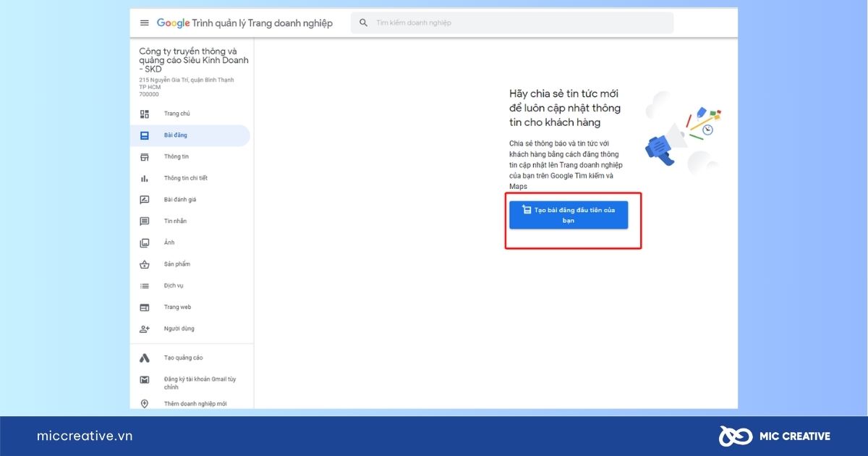Screen dimensions: 868x456
Task: Open Thông tin chi tiết insights
Action: [190, 178]
